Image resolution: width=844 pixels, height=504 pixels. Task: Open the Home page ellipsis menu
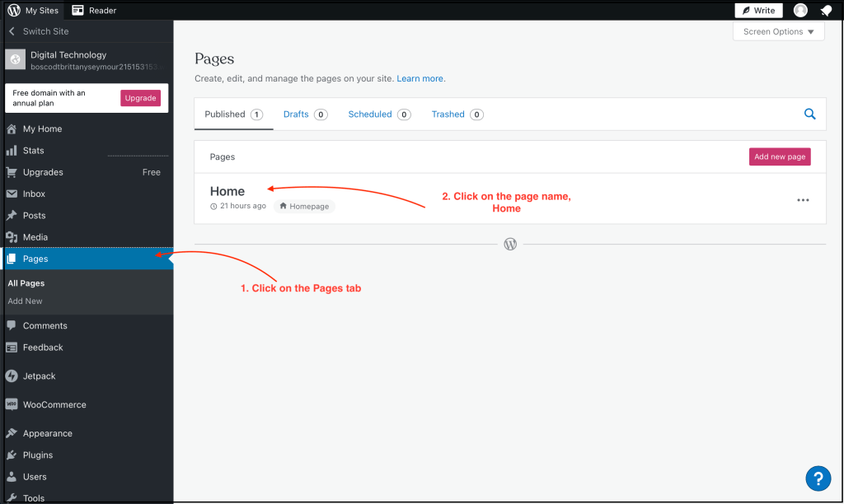pyautogui.click(x=803, y=200)
